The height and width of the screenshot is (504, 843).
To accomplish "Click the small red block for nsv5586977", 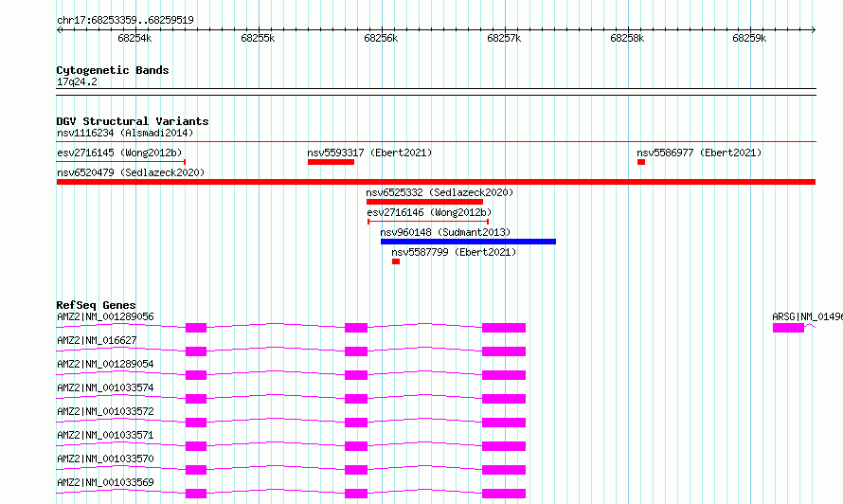I will pos(641,162).
